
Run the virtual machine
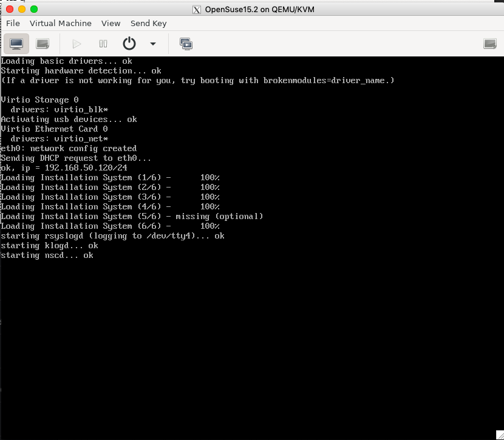[77, 44]
